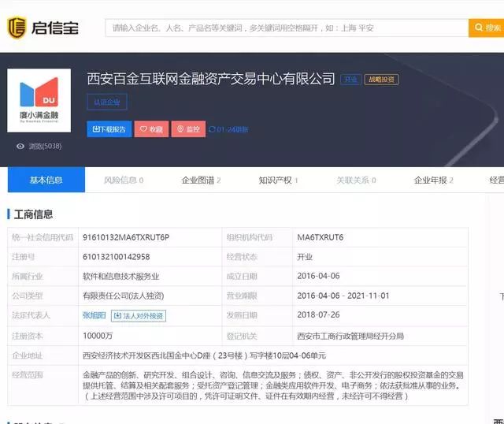Click the 下载报告 button
504x424 pixels.
(109, 129)
